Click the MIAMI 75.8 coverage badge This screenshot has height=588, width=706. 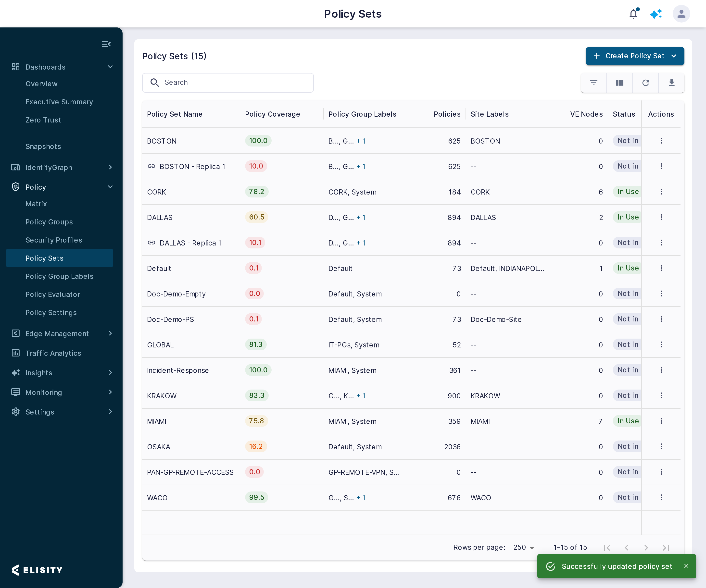click(256, 421)
